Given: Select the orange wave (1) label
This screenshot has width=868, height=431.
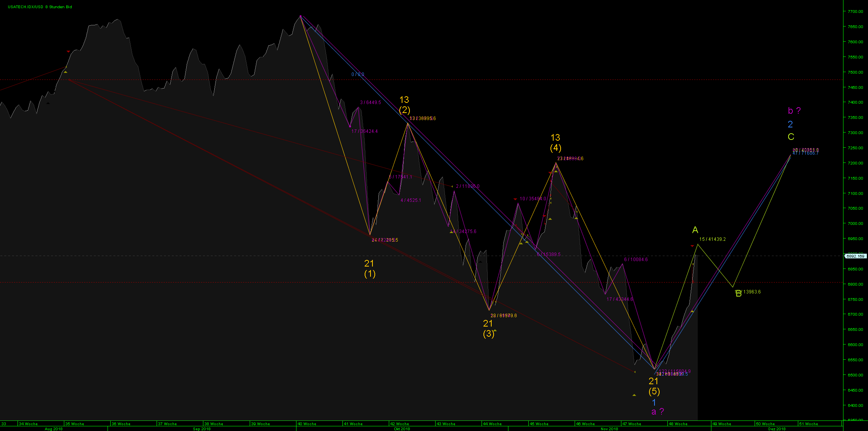Looking at the screenshot, I should [369, 274].
